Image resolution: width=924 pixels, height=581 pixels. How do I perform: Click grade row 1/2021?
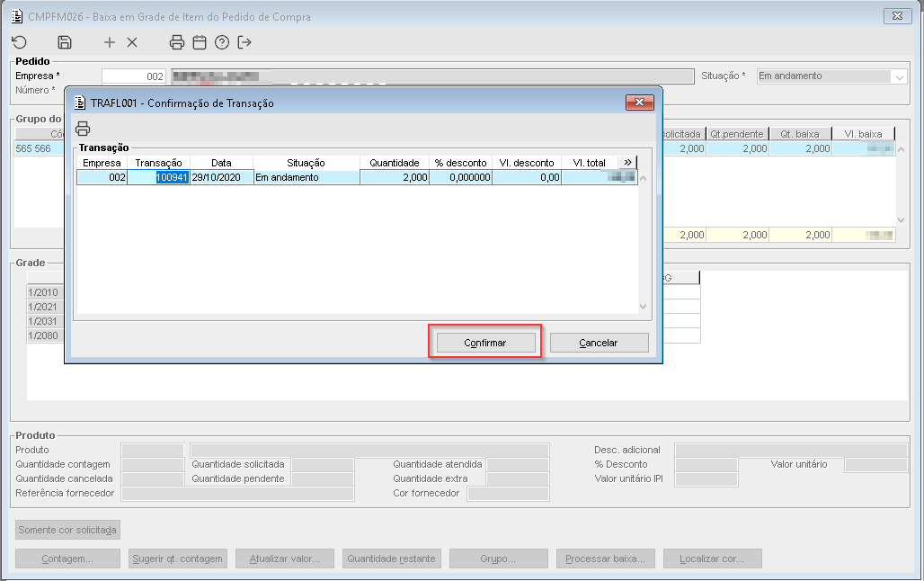45,307
